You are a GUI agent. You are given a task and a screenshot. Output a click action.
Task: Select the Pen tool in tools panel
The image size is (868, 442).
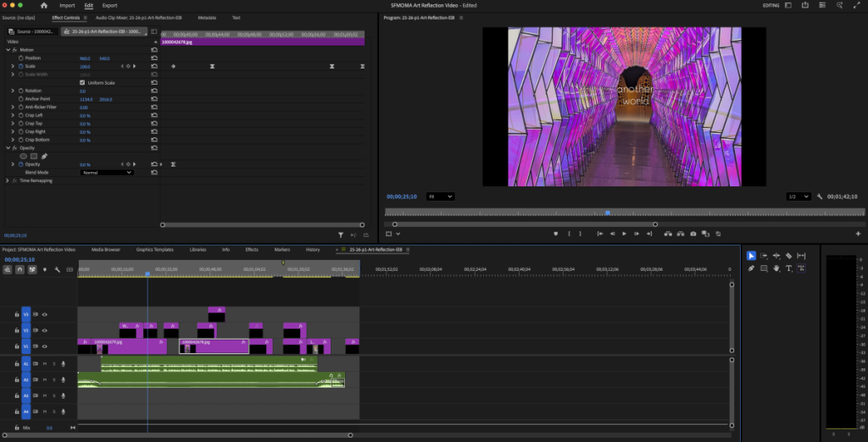pos(751,268)
